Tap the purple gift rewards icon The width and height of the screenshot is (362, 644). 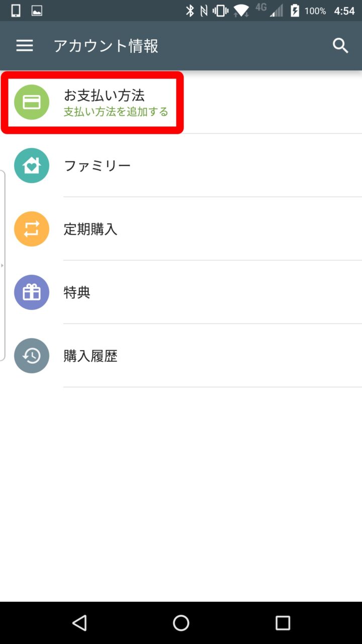pos(32,292)
